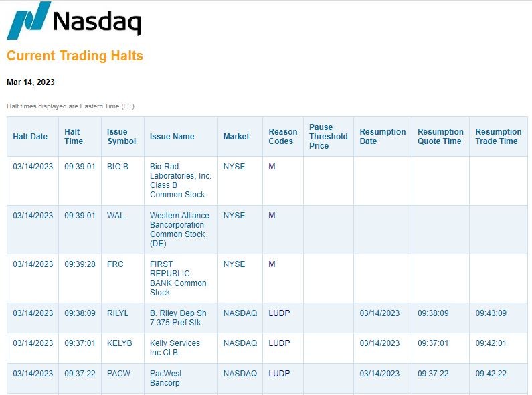The image size is (532, 395).
Task: Click the Resumption Trade Time header
Action: [x=498, y=137]
